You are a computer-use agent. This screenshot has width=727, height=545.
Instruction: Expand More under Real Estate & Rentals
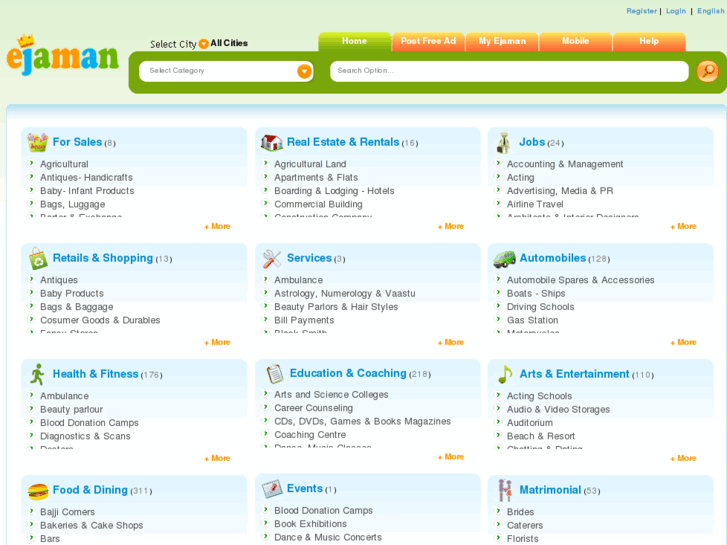(451, 226)
